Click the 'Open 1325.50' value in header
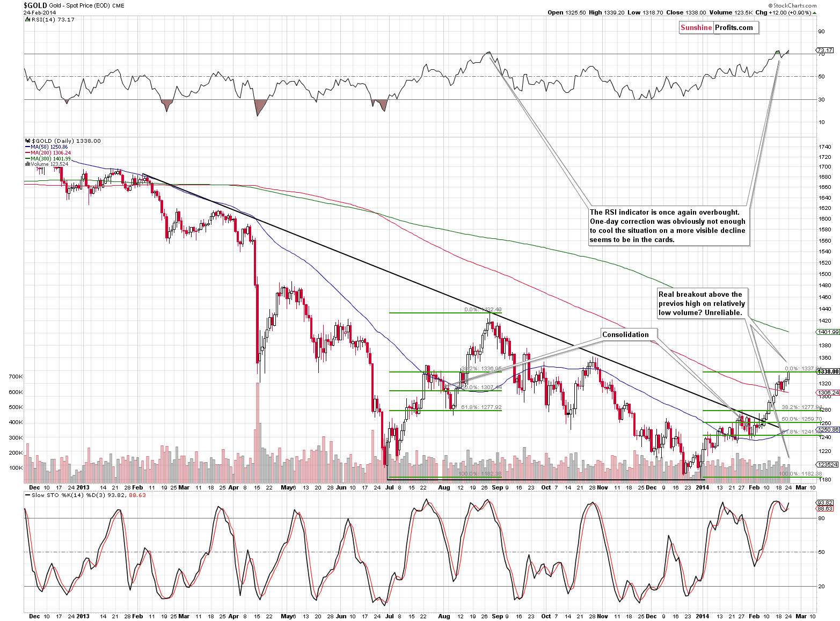The height and width of the screenshot is (621, 840). 567,12
